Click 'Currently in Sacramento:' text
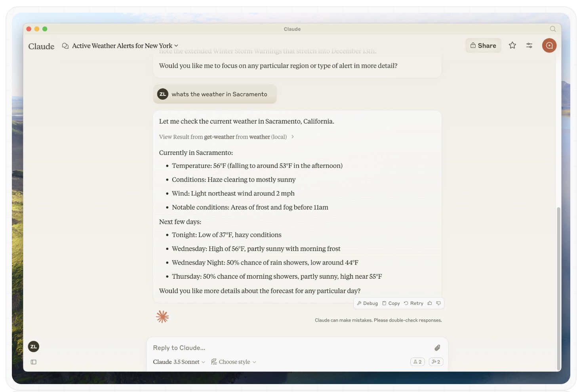 196,153
